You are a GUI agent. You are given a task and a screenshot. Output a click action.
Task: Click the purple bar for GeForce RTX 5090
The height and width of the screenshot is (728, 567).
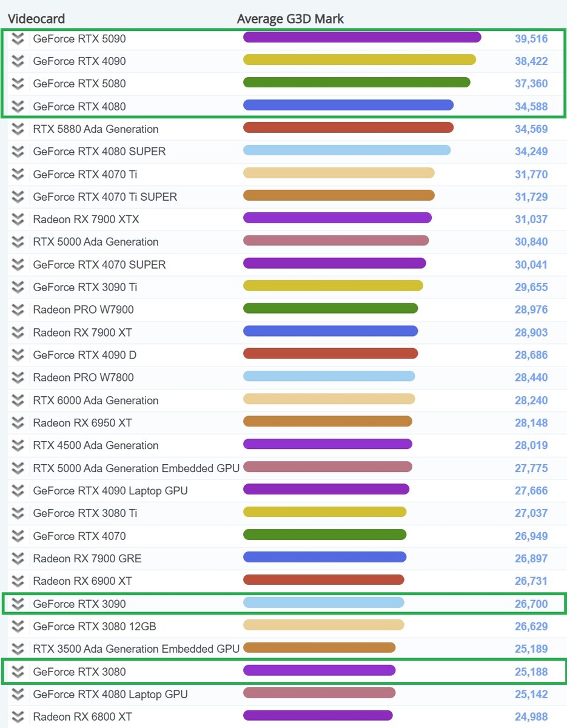(362, 38)
